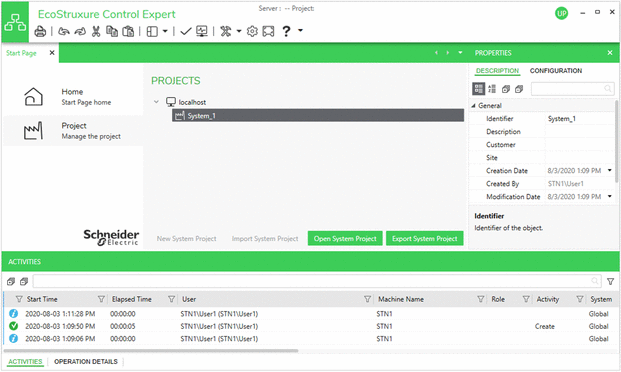Open Project manage the project item
This screenshot has height=372, width=621.
[x=73, y=131]
